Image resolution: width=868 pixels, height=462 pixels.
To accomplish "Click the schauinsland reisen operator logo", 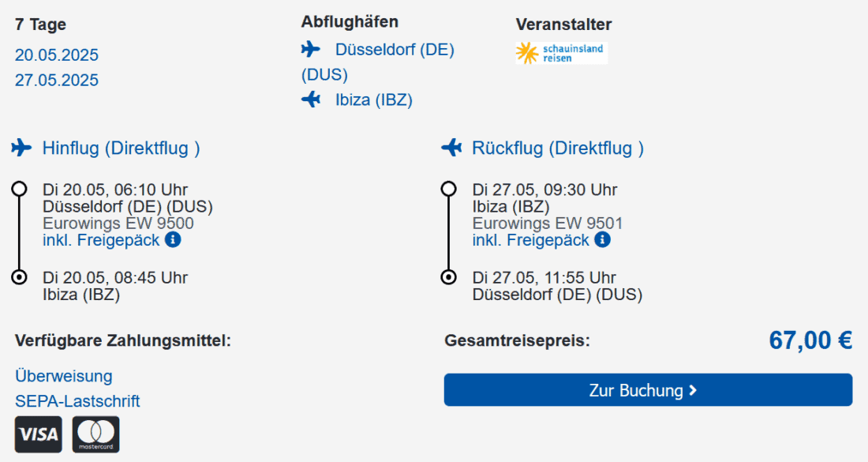I will tap(562, 53).
